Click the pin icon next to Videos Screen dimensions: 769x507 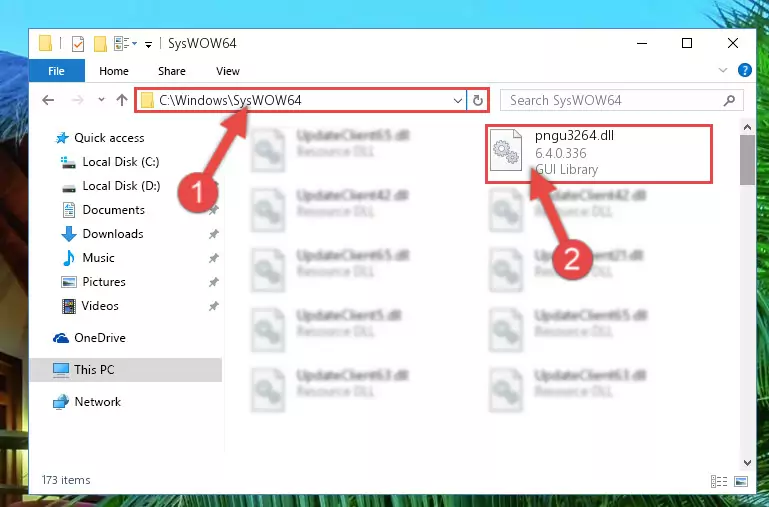[213, 306]
